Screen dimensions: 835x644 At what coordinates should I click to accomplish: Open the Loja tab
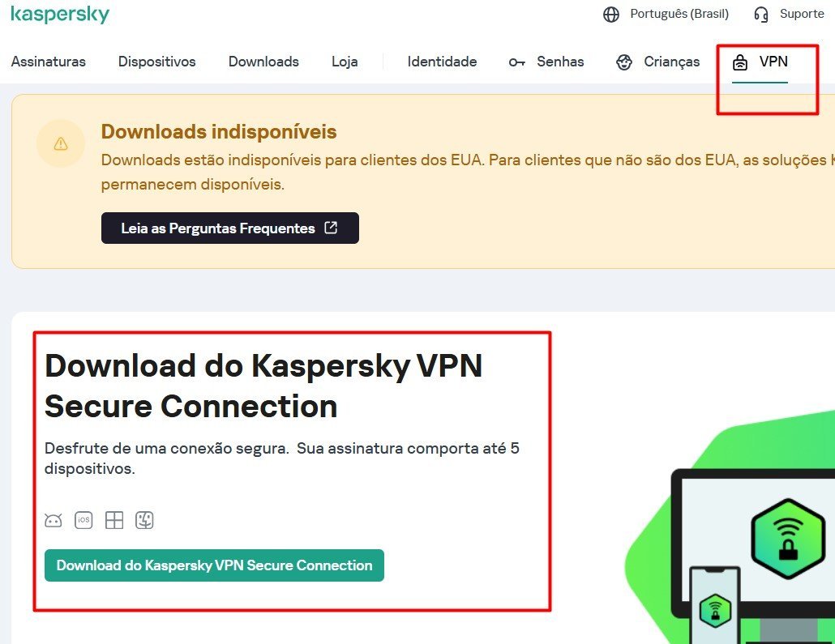tap(345, 62)
